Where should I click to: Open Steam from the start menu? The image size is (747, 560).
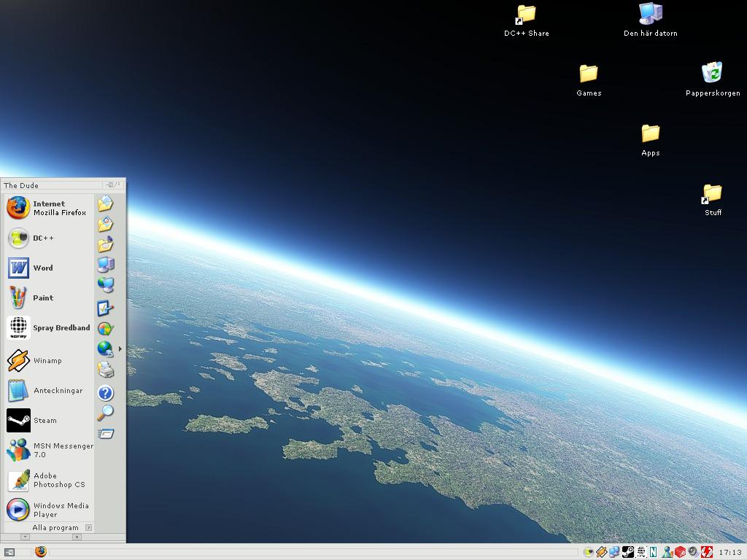[x=44, y=421]
